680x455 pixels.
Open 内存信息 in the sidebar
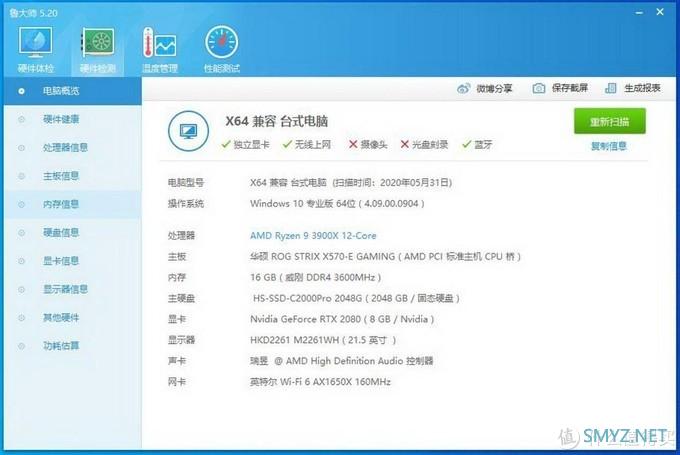(72, 204)
